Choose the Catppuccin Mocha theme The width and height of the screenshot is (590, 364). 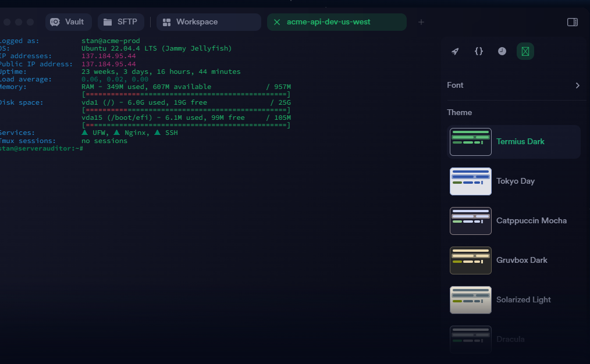[514, 221]
